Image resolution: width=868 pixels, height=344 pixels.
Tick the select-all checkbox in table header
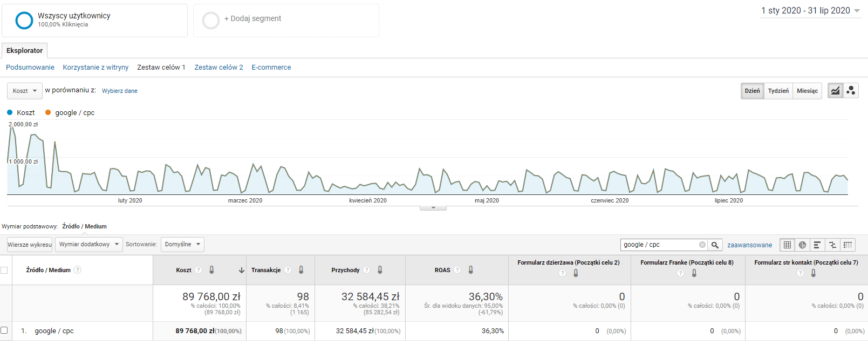coord(4,270)
